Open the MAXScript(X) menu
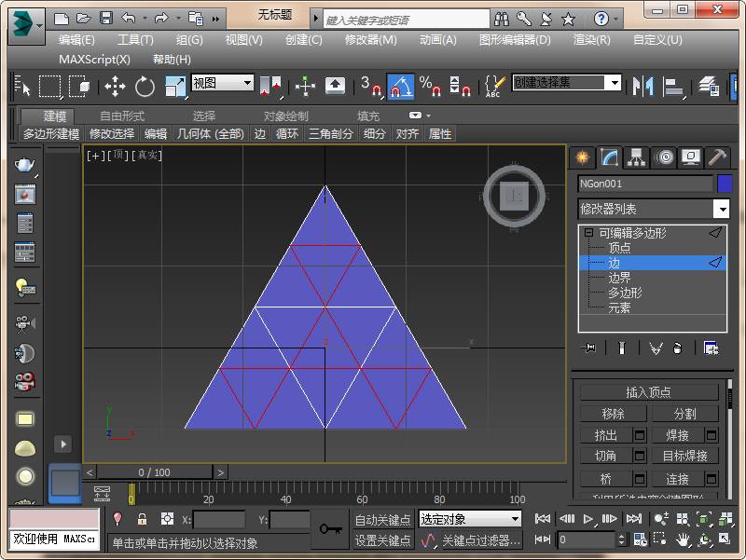The image size is (746, 560). [x=94, y=60]
